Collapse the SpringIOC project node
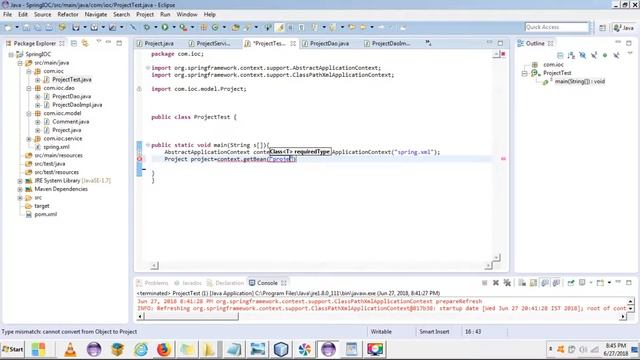640x360 pixels. click(x=11, y=54)
